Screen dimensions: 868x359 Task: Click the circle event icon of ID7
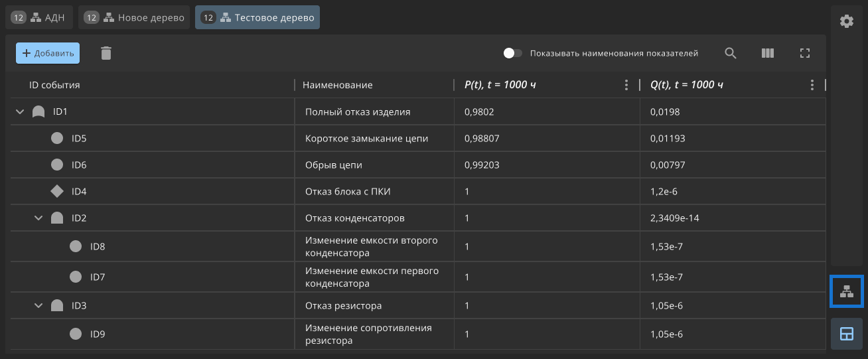[76, 277]
